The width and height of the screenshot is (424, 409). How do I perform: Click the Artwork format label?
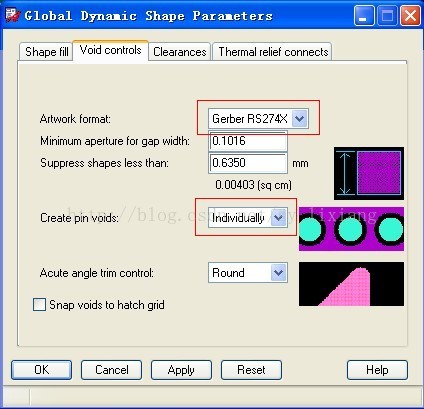click(75, 119)
